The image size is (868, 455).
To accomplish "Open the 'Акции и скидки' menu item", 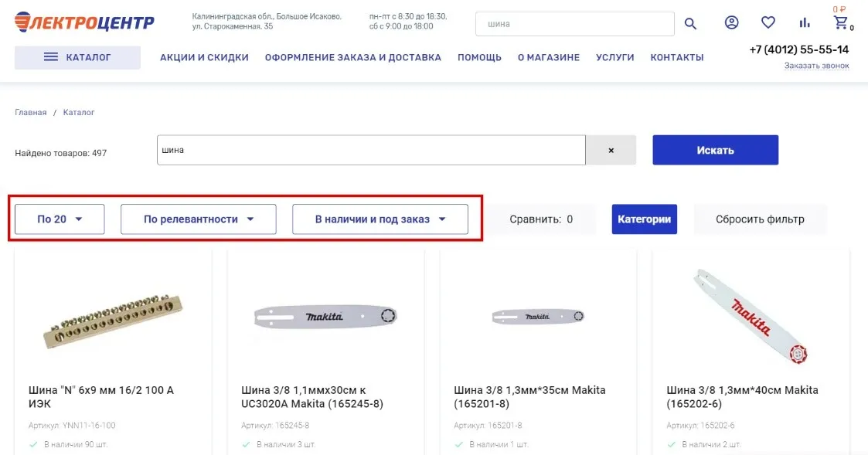I will tap(204, 56).
